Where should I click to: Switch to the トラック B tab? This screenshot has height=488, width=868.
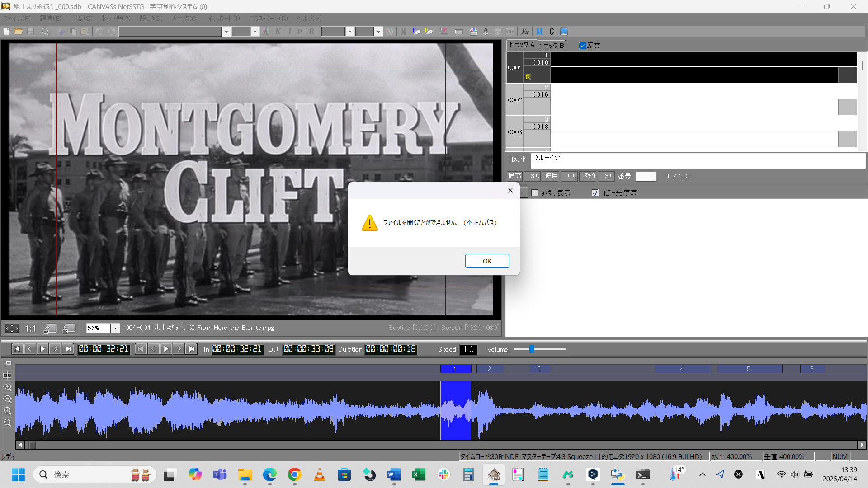click(x=552, y=45)
